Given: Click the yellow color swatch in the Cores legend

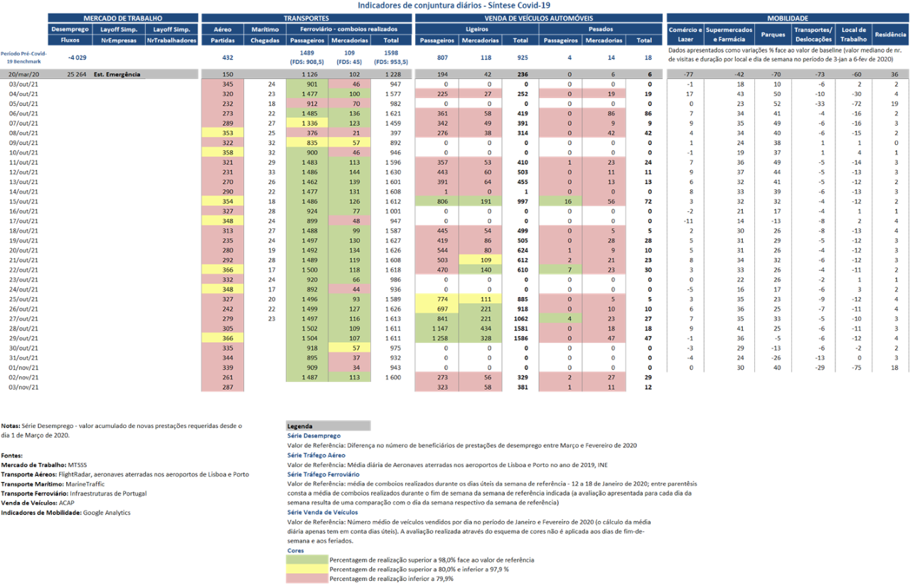Looking at the screenshot, I should click(307, 569).
